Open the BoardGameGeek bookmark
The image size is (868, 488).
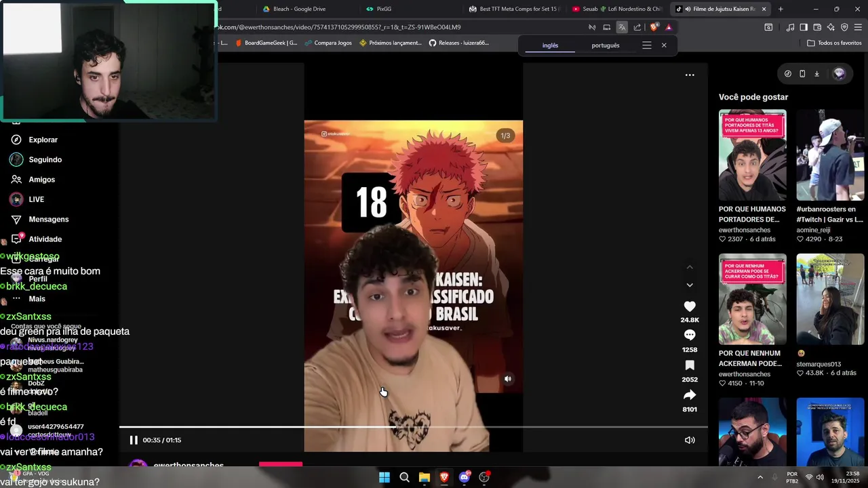click(266, 43)
